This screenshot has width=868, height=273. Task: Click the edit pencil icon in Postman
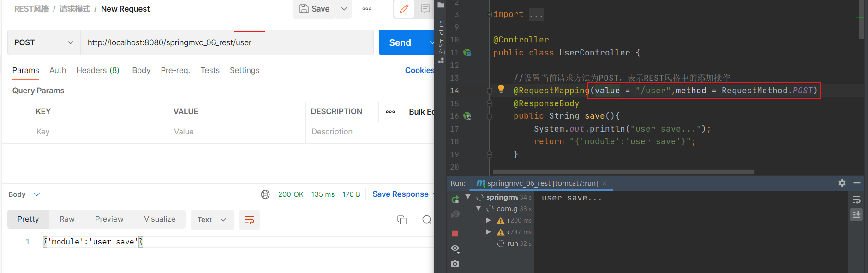404,9
